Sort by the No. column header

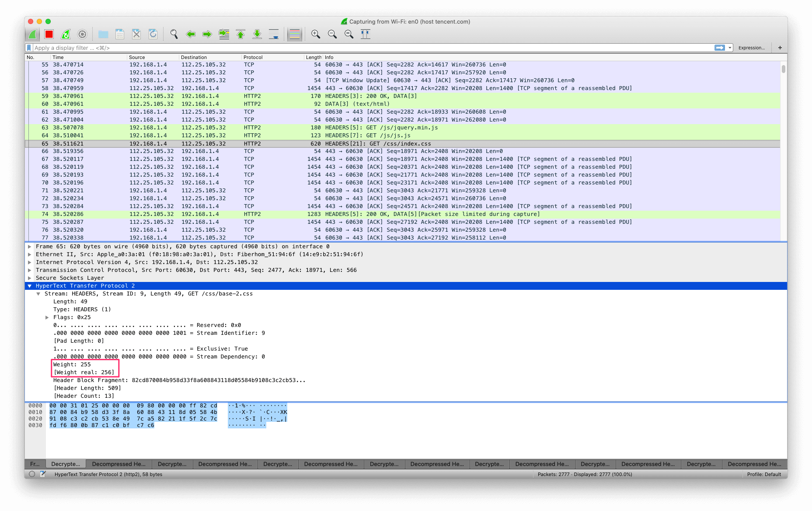38,57
